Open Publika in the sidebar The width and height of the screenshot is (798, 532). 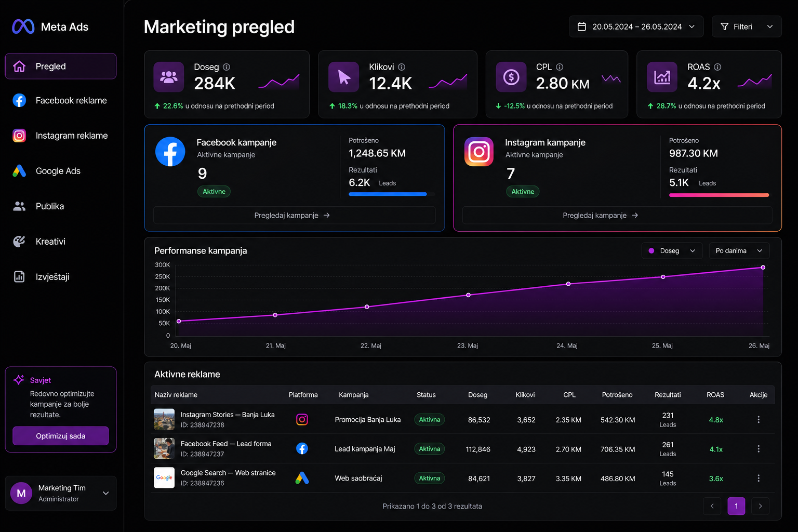pos(61,206)
